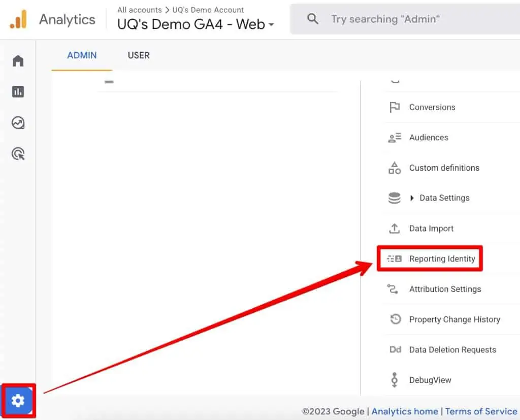
Task: Open the Audiences section
Action: point(428,137)
